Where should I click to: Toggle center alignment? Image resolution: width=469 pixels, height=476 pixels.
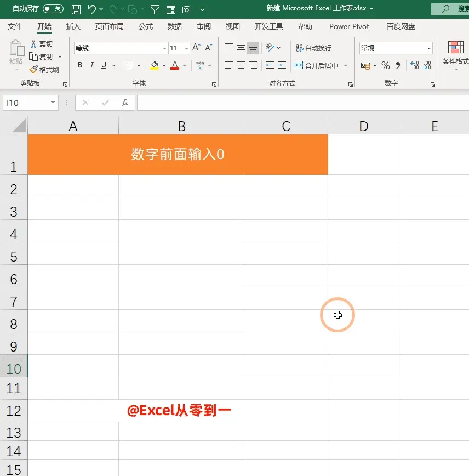tap(241, 65)
